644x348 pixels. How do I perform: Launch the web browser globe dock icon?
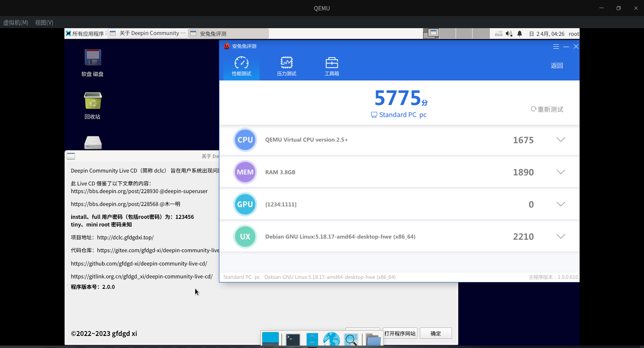pos(332,339)
